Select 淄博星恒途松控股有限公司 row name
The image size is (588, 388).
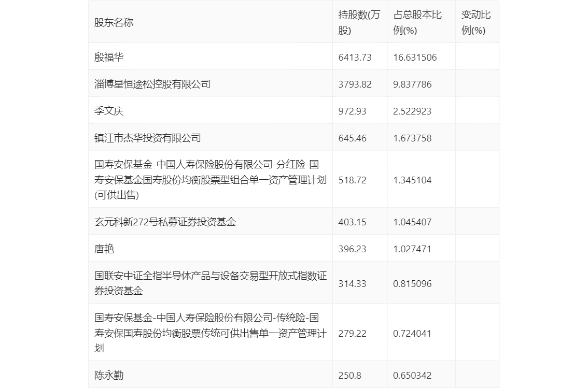pyautogui.click(x=152, y=84)
